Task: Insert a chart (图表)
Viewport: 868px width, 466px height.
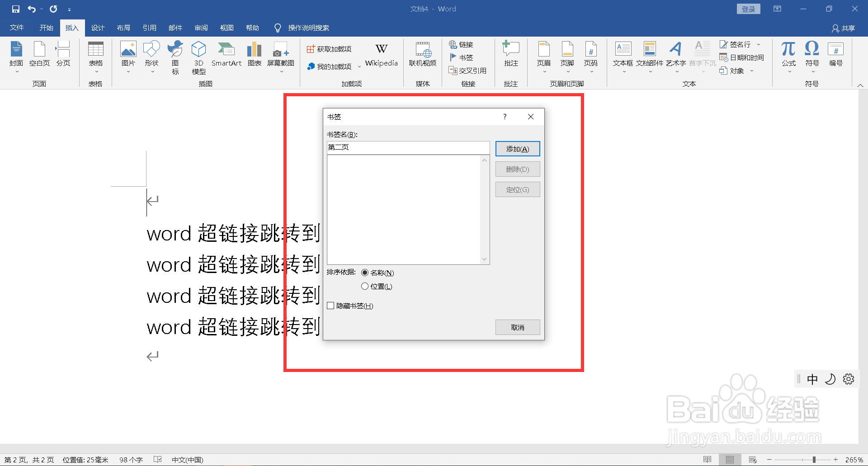Action: tap(255, 54)
